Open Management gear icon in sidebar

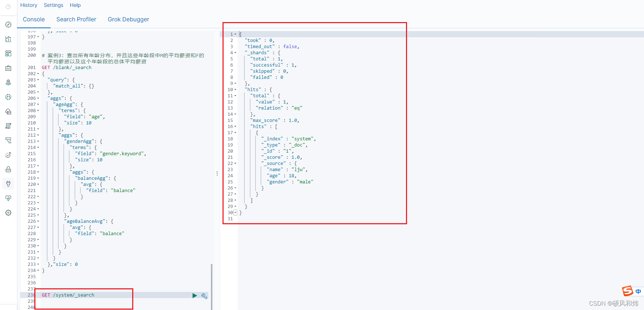(8, 213)
